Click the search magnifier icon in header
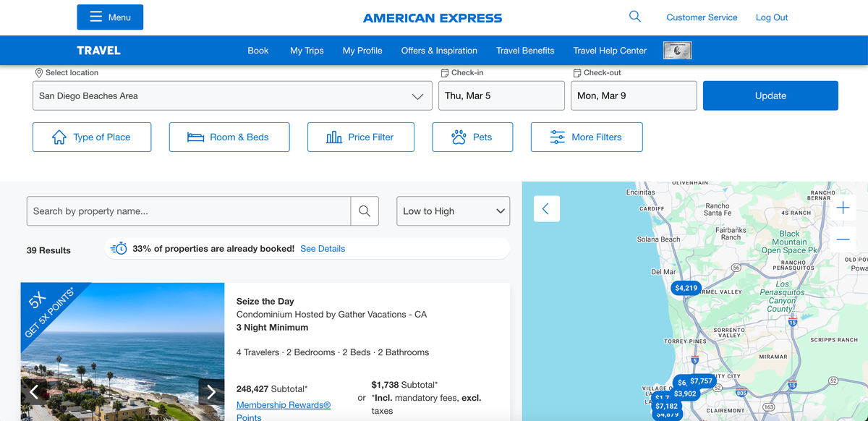868x421 pixels. pos(635,17)
